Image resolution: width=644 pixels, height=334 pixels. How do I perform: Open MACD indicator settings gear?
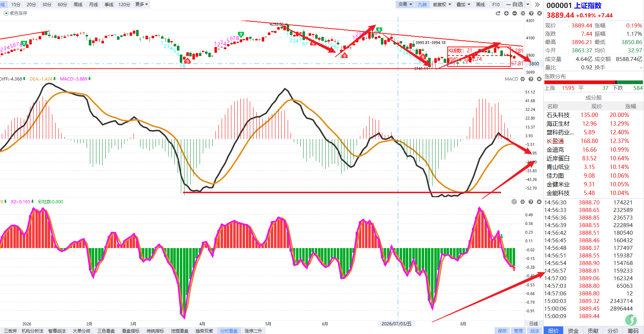[x=523, y=79]
